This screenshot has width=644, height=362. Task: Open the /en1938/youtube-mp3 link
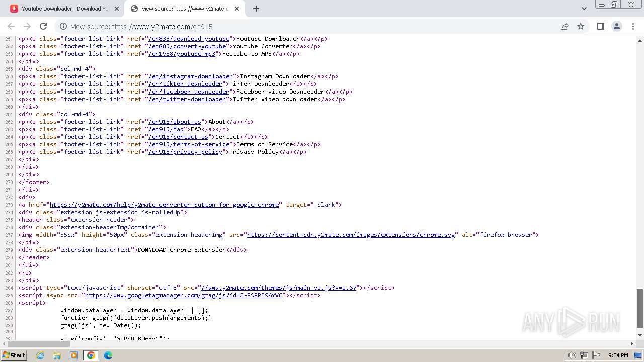click(x=182, y=54)
